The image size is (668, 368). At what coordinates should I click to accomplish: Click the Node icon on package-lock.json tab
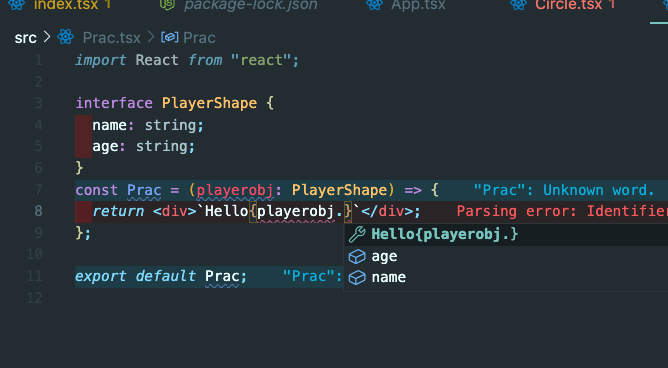click(167, 4)
